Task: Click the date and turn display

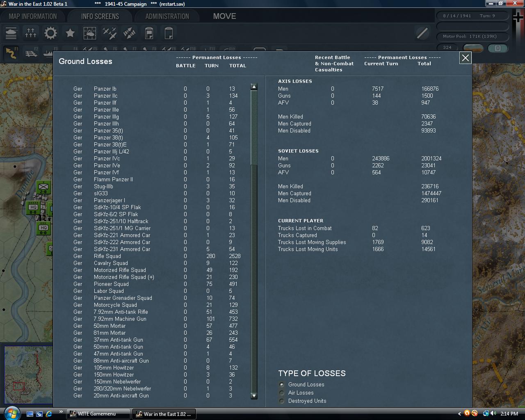Action: (472, 16)
